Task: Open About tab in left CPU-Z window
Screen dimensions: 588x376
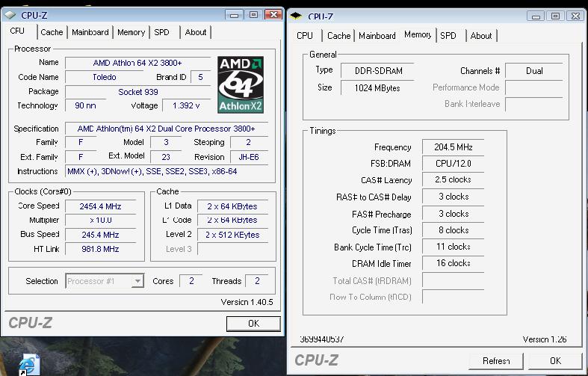Action: click(195, 32)
